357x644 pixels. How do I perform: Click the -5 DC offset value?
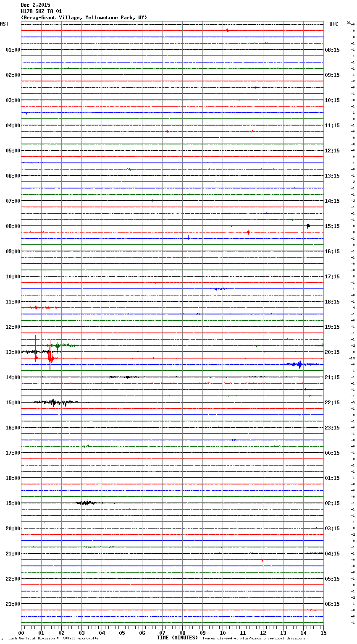[353, 402]
